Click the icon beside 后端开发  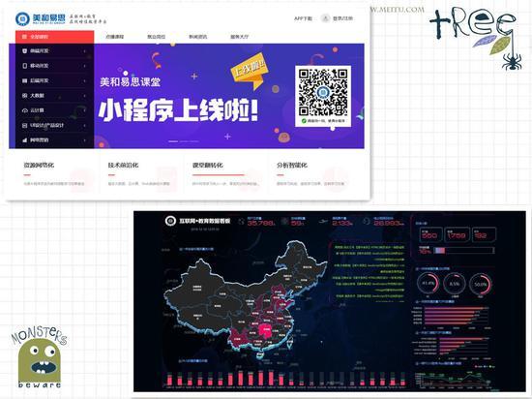[24, 80]
